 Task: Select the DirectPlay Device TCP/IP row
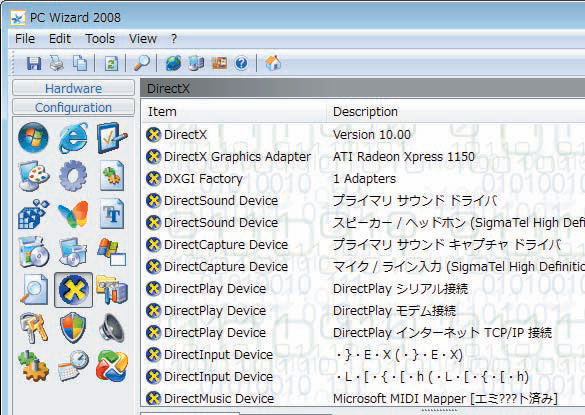click(363, 332)
